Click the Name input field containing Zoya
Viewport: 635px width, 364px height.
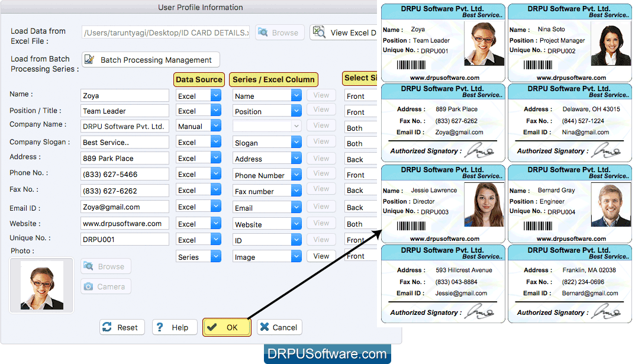pos(125,95)
